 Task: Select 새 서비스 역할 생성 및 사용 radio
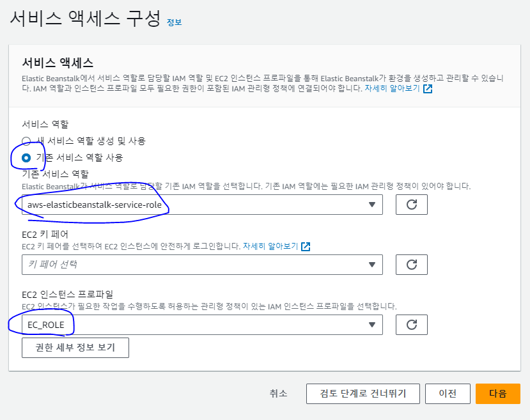pyautogui.click(x=26, y=141)
